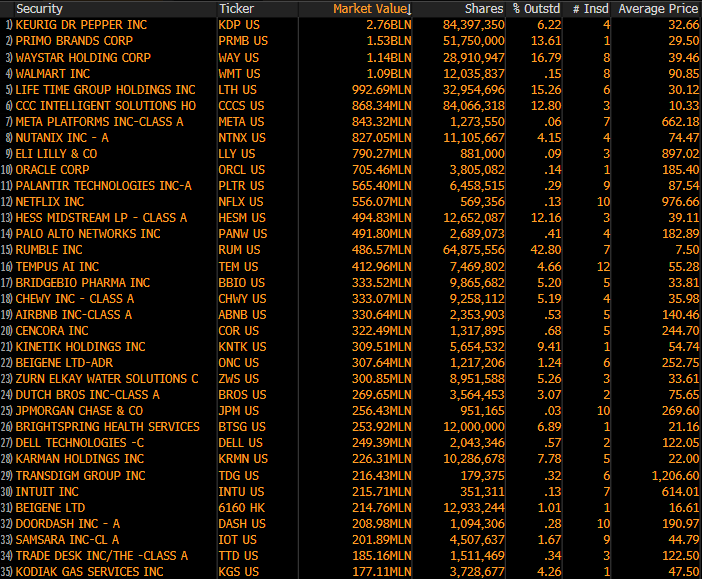The width and height of the screenshot is (702, 579).
Task: Click the 84,066,318 shares value
Action: coord(474,106)
